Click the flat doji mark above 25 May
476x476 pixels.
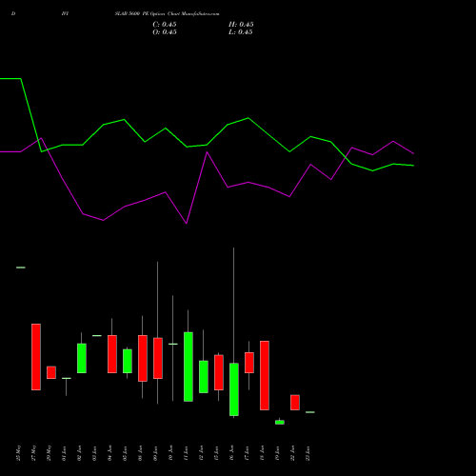[21, 268]
